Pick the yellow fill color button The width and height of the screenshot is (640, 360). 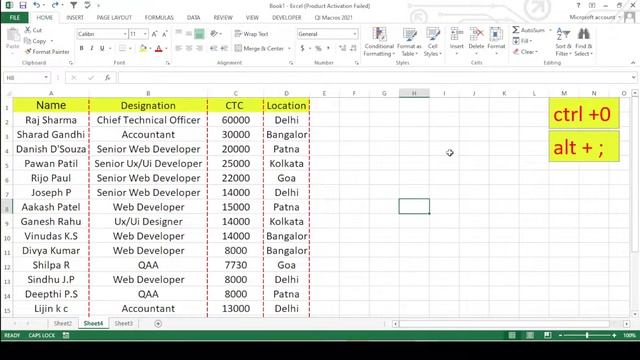pyautogui.click(x=143, y=49)
